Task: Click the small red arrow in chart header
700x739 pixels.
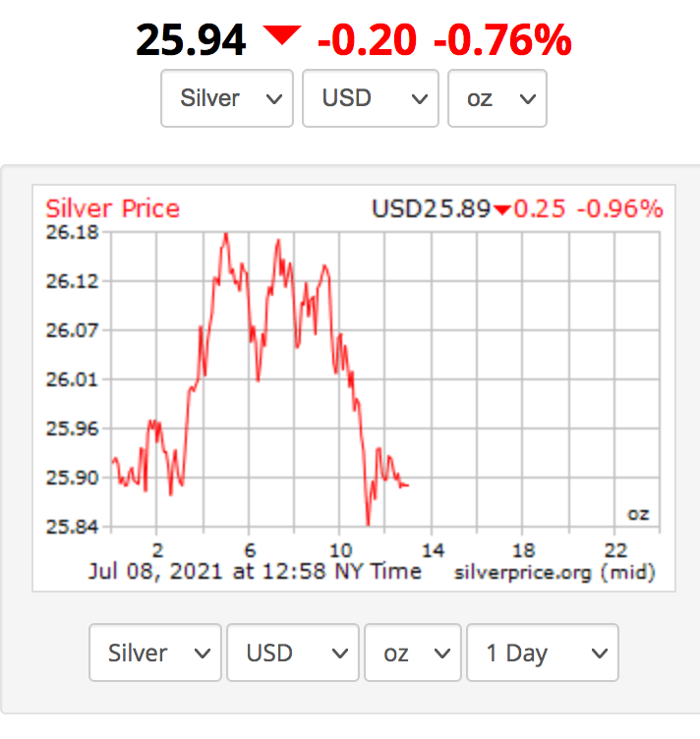Action: pos(502,209)
